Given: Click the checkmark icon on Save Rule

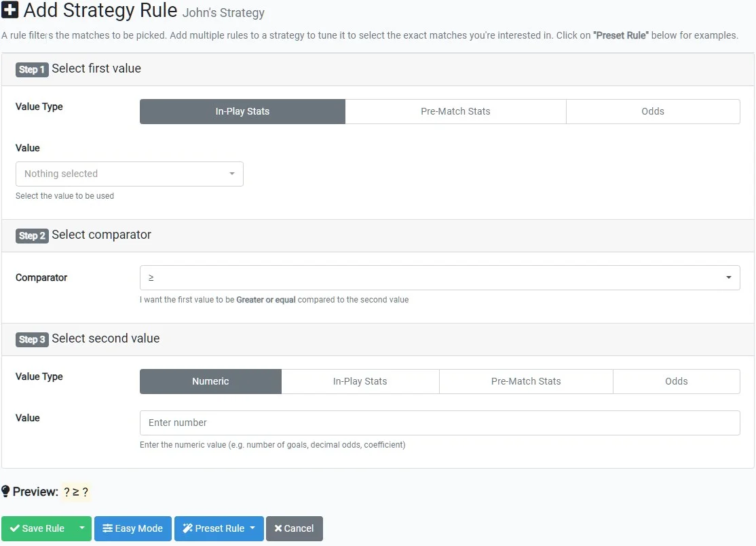Looking at the screenshot, I should coord(16,528).
